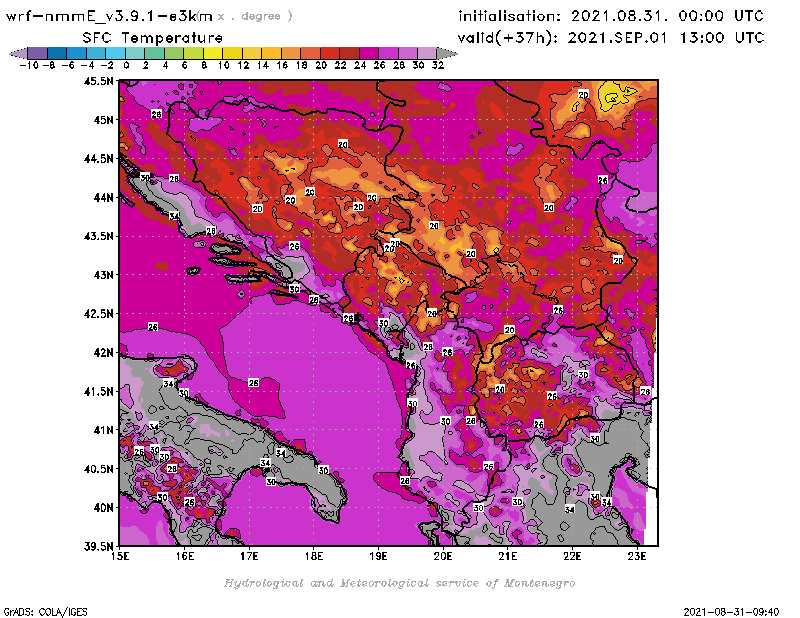Pick the orange legend swatch between 16 and 18
Viewport: 800px width, 618px height.
click(291, 53)
